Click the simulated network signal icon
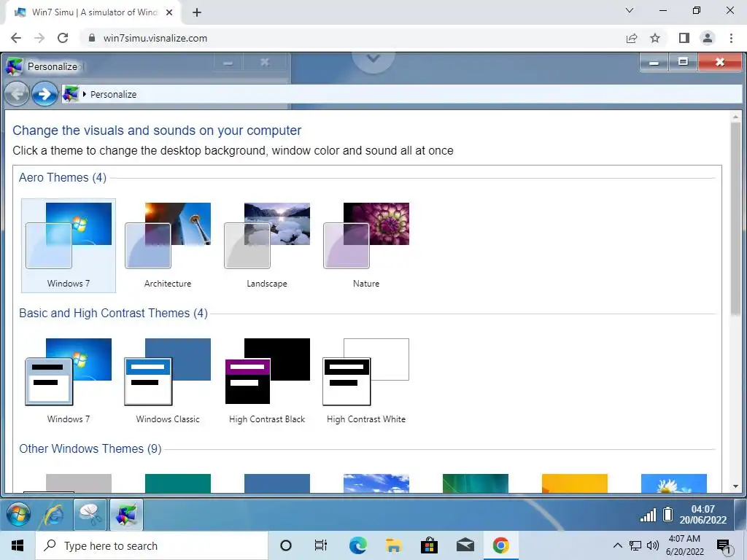 (x=648, y=515)
